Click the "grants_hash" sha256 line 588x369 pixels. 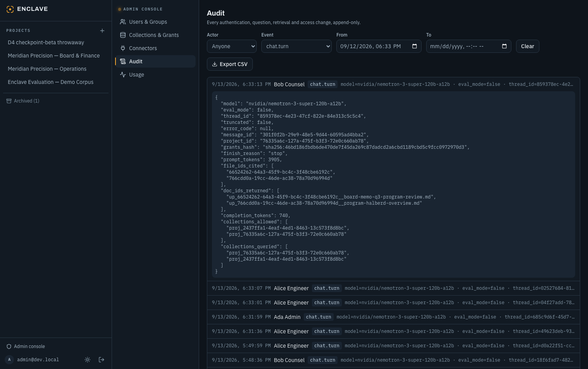coord(345,147)
